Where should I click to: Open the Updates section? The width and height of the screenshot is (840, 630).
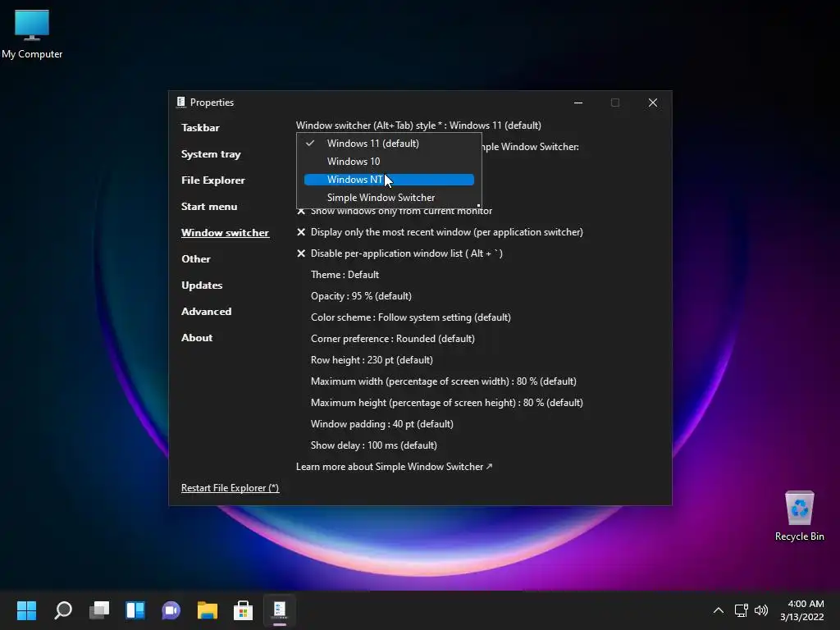pyautogui.click(x=202, y=285)
